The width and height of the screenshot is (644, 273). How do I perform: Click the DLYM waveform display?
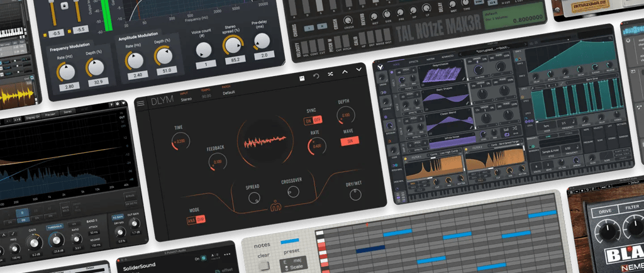point(265,142)
